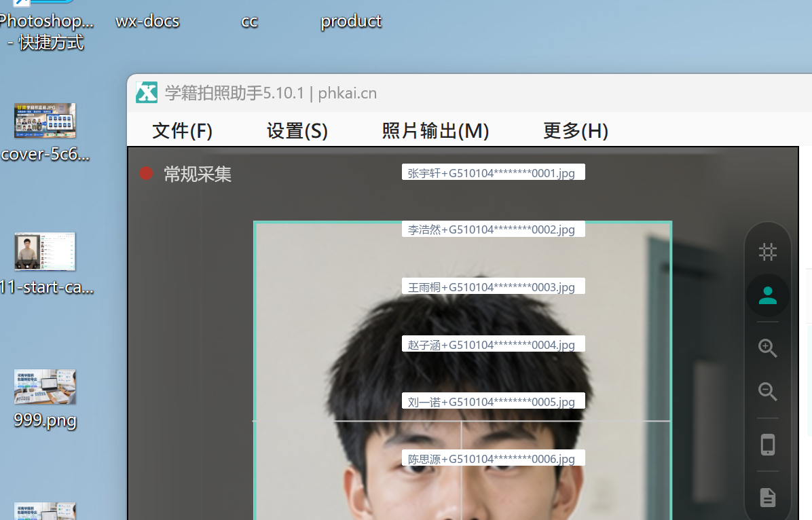Open the 设置(S) menu

click(297, 130)
